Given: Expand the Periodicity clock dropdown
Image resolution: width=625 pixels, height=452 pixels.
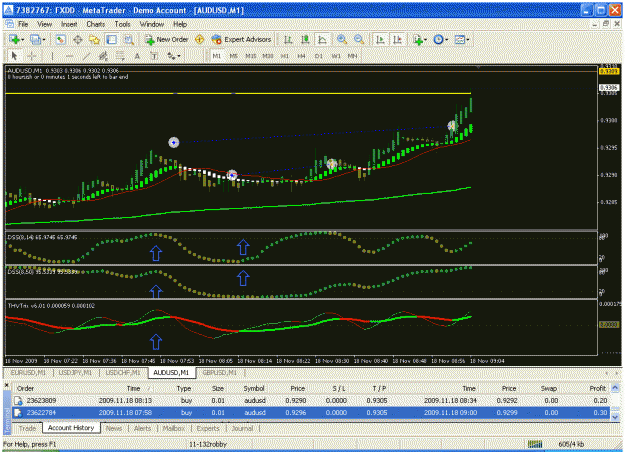Looking at the screenshot, I should [x=446, y=39].
